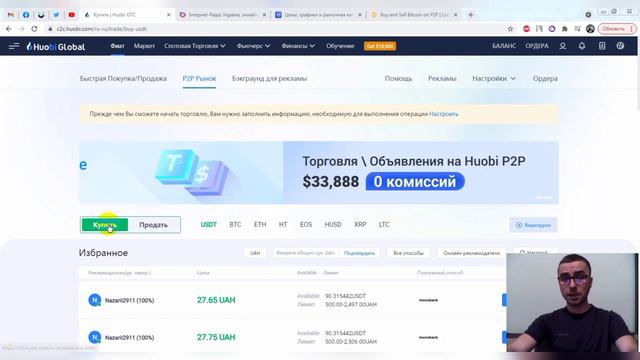Click the total amount UAH input field
This screenshot has height=360, width=640.
(305, 253)
